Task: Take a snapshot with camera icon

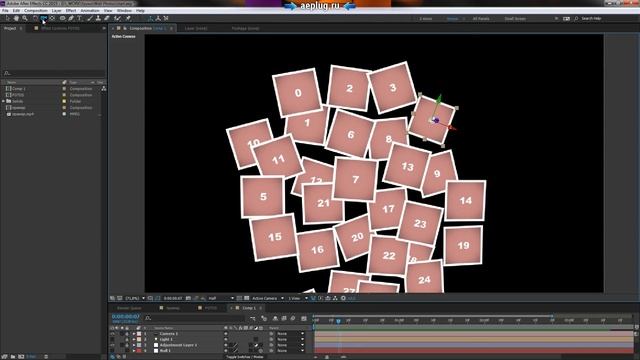Action: click(188, 298)
